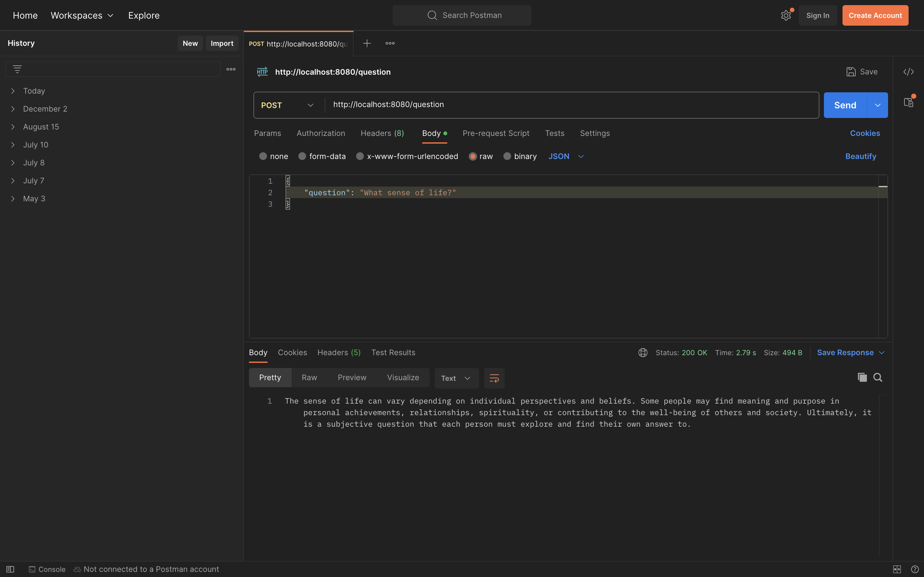
Task: Open the settings gear icon
Action: (x=786, y=15)
